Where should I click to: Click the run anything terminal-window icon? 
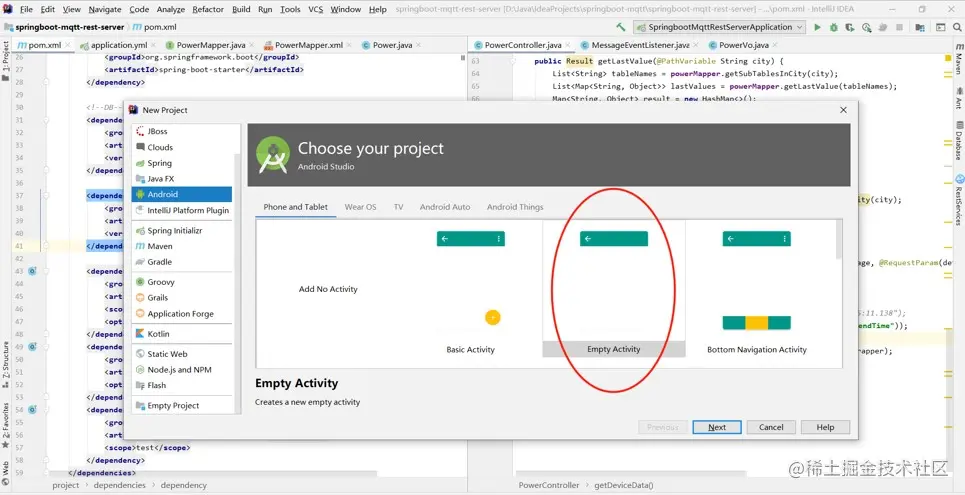tap(940, 27)
